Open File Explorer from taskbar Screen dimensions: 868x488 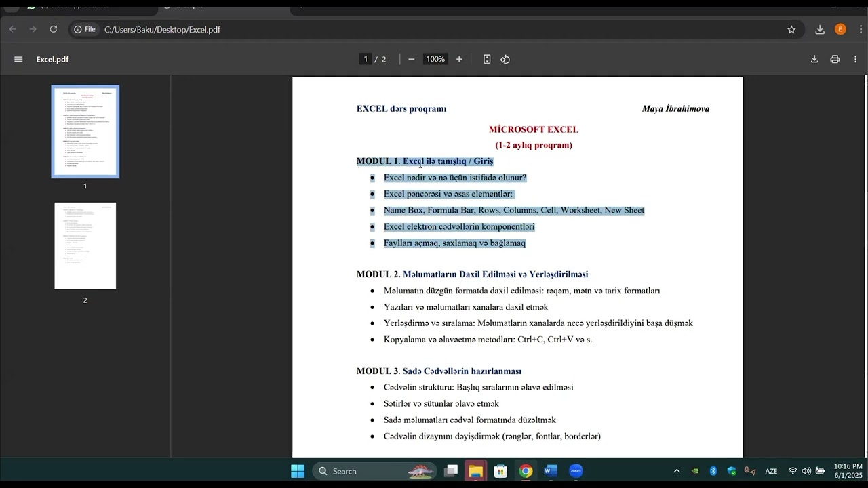476,471
